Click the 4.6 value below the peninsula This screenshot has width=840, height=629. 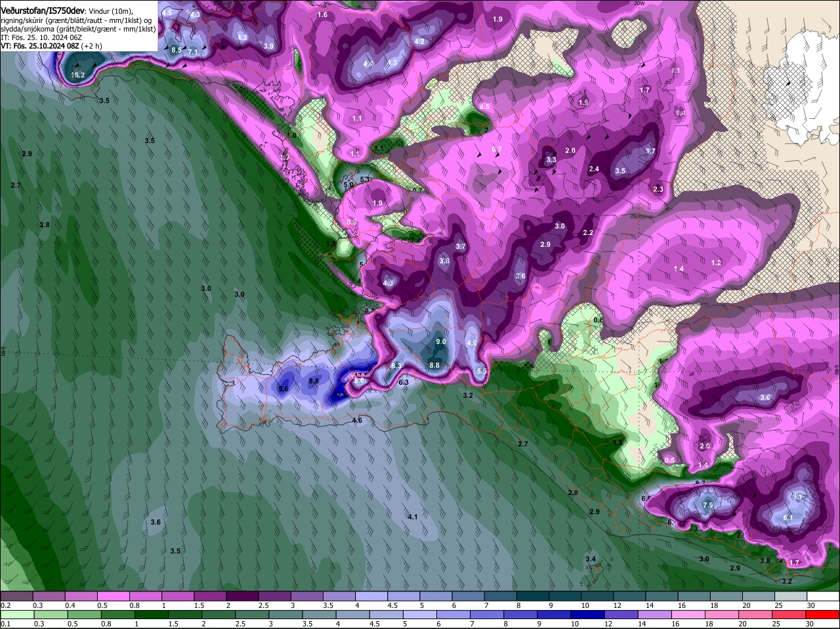pos(357,420)
